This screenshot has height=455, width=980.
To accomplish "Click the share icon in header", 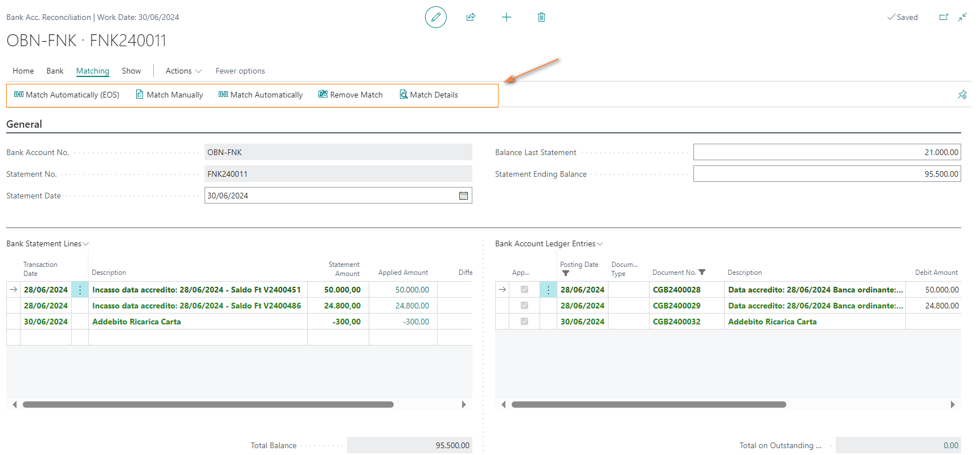I will pos(471,17).
